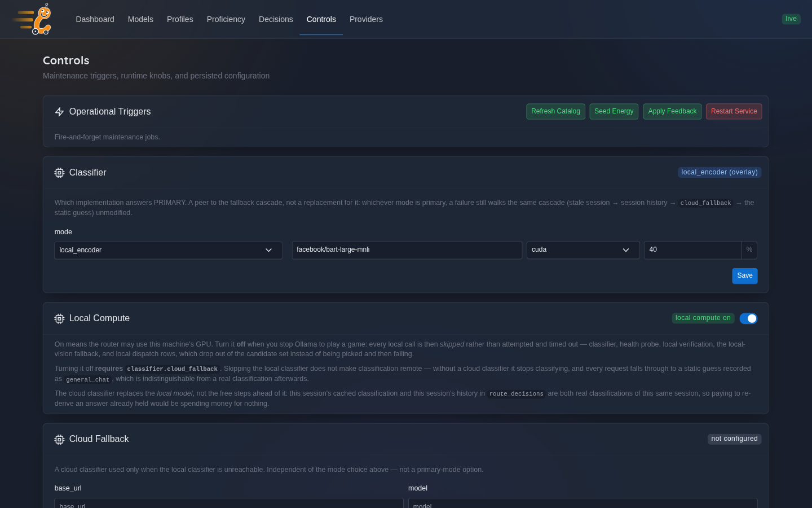
Task: Click the not configured badge
Action: (x=734, y=439)
